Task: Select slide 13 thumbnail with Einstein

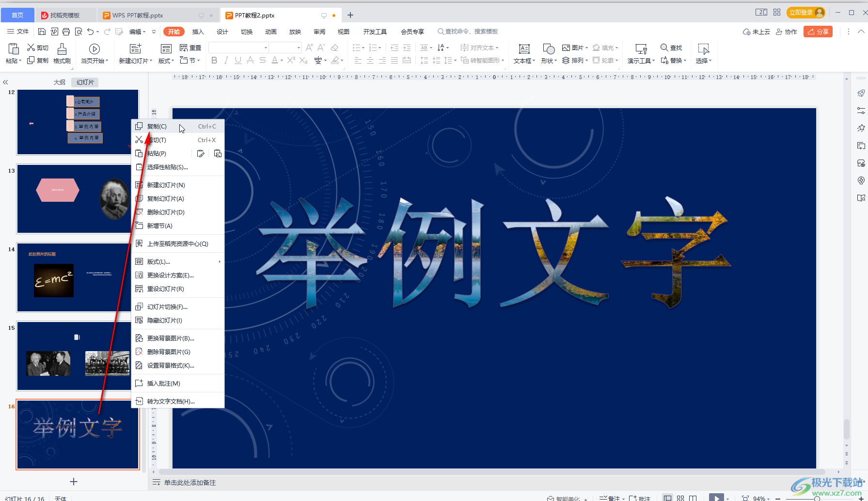Action: pos(78,199)
